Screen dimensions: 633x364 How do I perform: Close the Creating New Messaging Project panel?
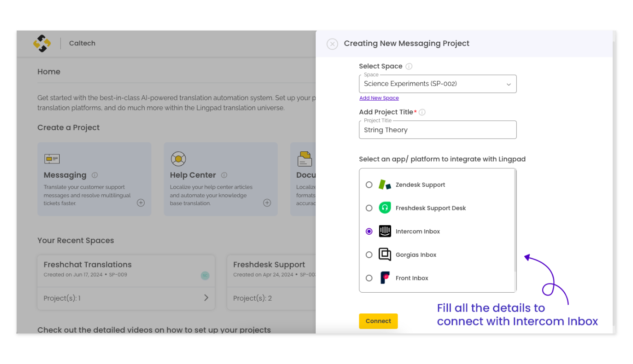pyautogui.click(x=332, y=44)
